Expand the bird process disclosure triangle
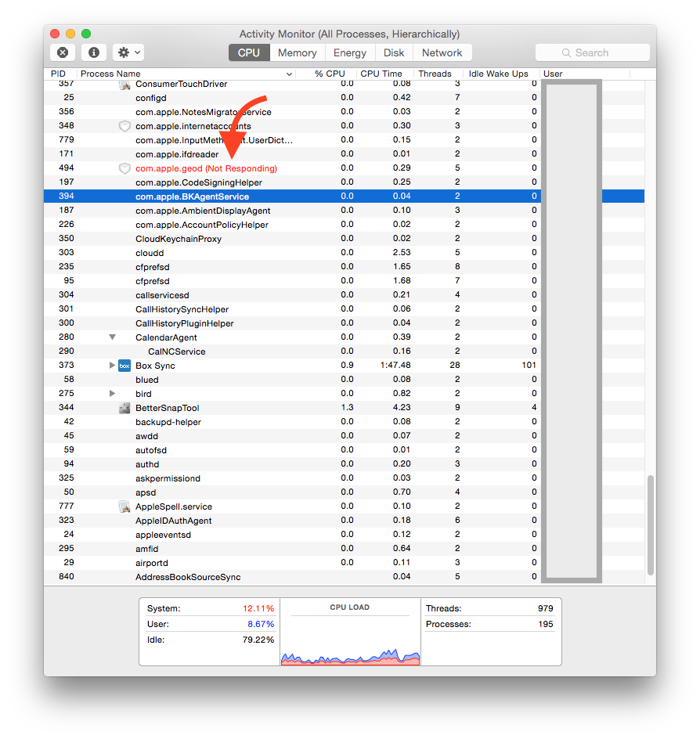Viewport: 700px width, 739px height. (112, 394)
